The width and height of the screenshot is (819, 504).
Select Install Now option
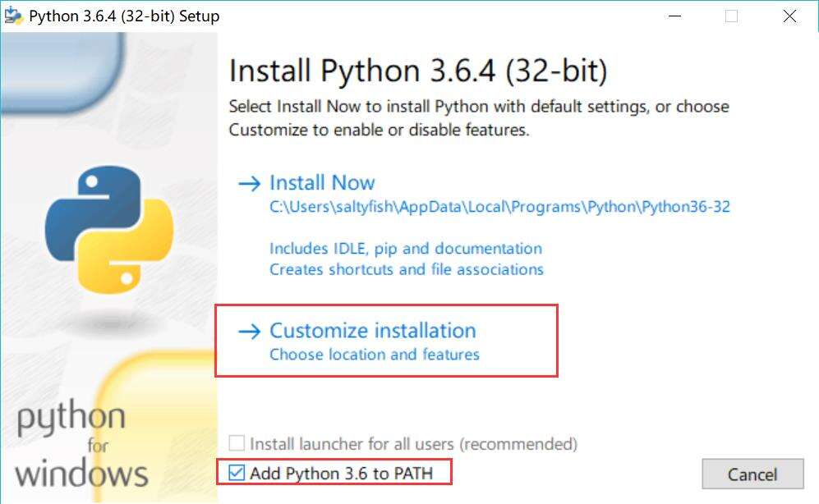322,183
